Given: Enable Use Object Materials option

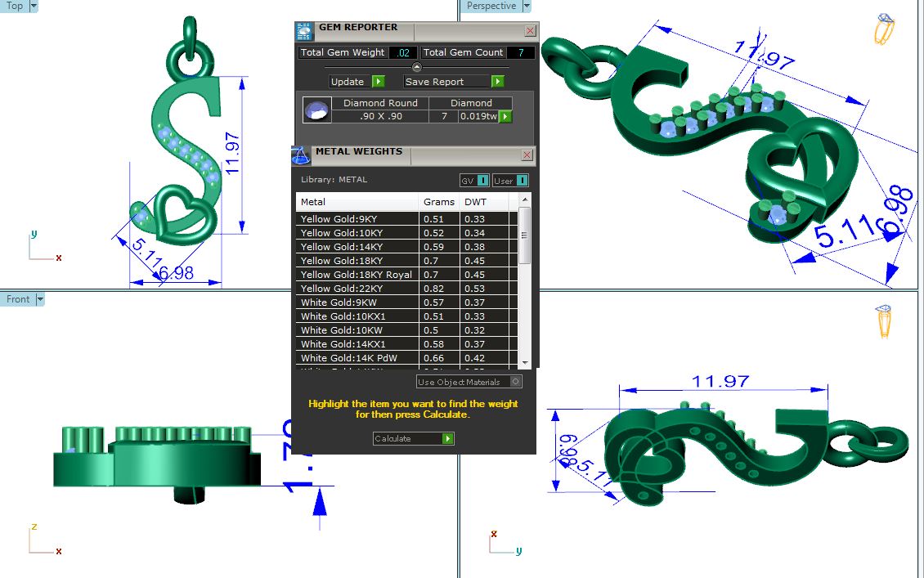Looking at the screenshot, I should [515, 382].
